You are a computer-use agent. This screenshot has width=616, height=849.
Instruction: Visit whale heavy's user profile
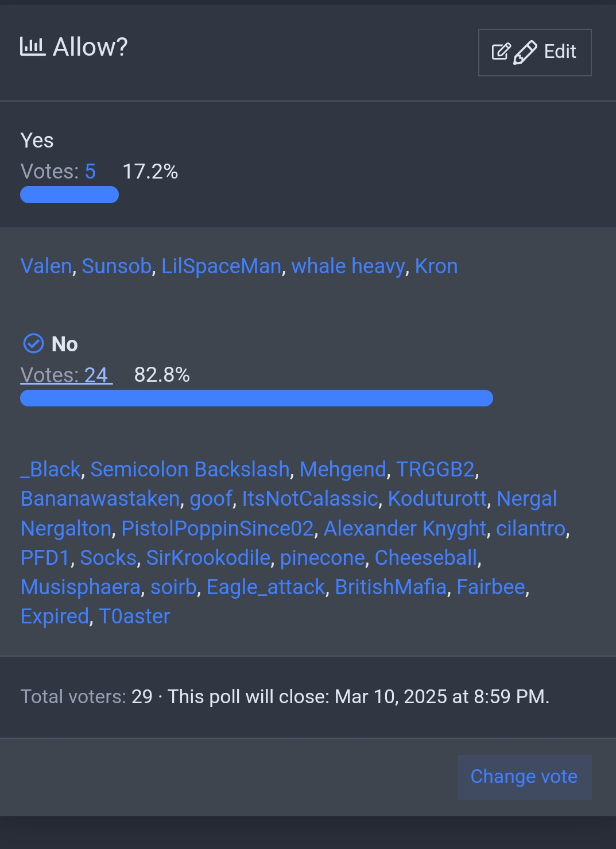[348, 266]
